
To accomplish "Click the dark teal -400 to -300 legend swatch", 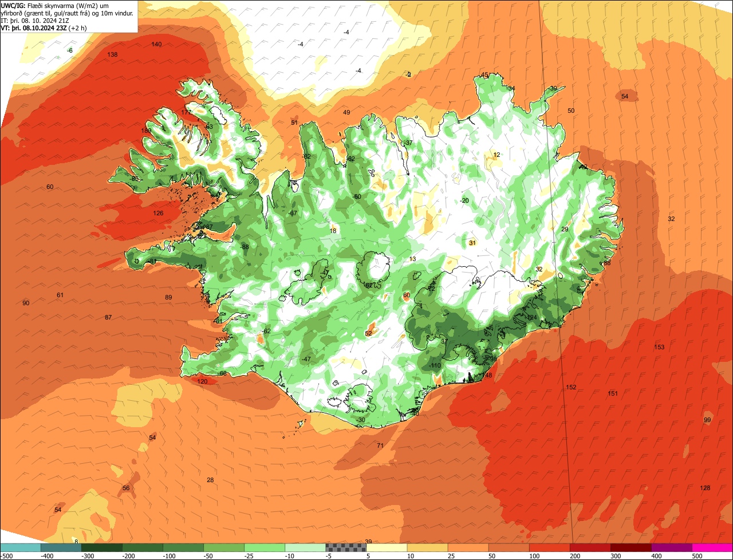I will [61, 547].
